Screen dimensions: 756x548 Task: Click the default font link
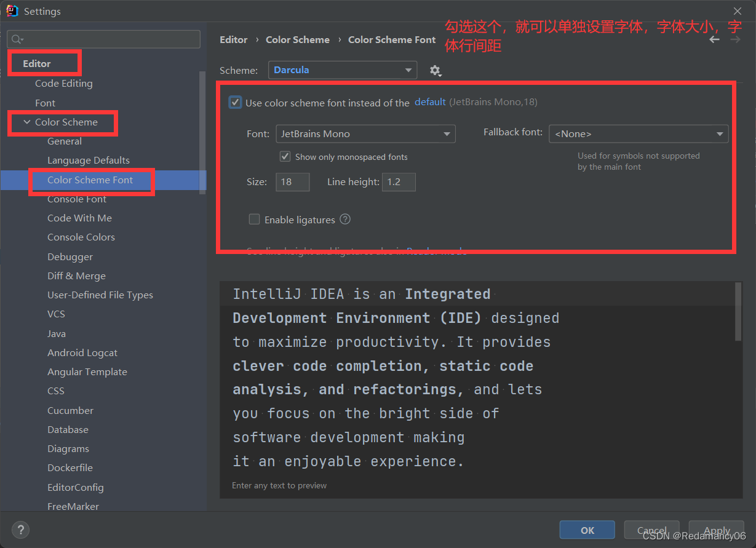tap(430, 102)
